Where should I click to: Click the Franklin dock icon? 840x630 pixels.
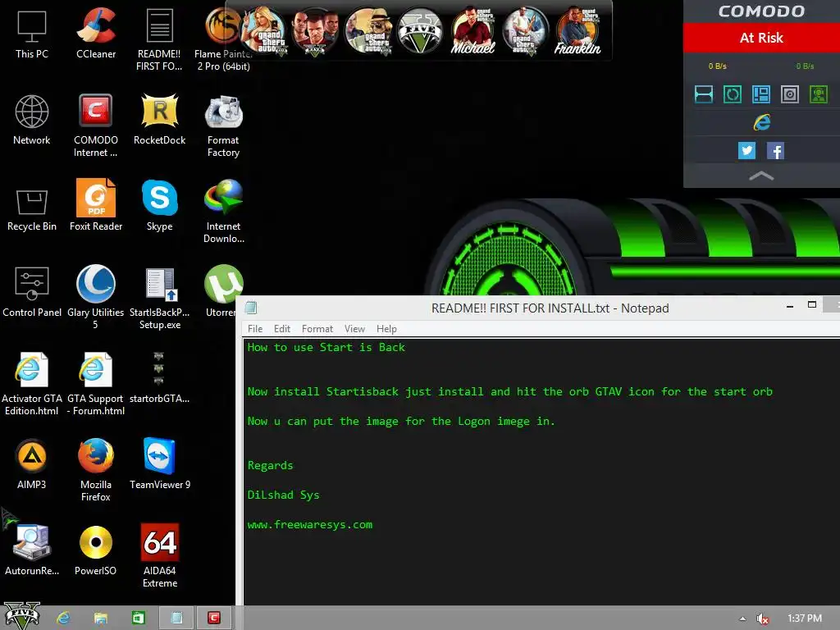pos(577,30)
